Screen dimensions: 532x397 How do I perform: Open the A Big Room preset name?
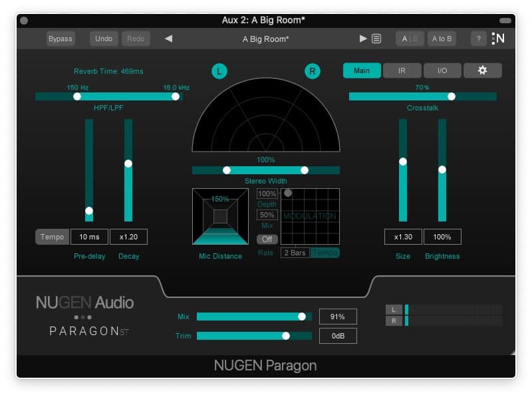tap(265, 39)
